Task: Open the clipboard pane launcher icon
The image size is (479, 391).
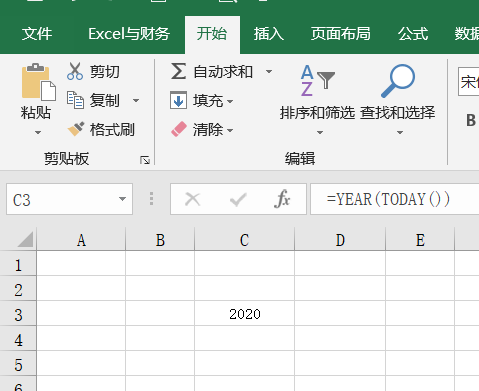Action: [x=145, y=160]
